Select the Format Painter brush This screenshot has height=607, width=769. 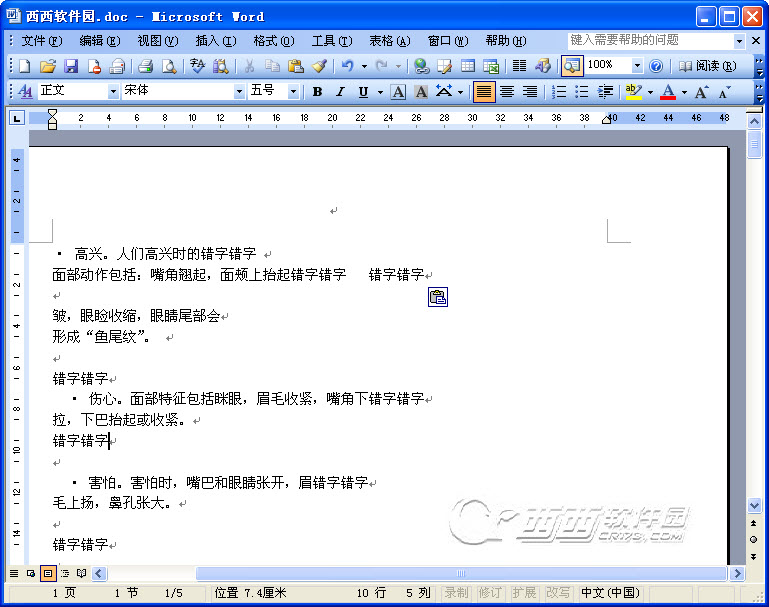(319, 66)
